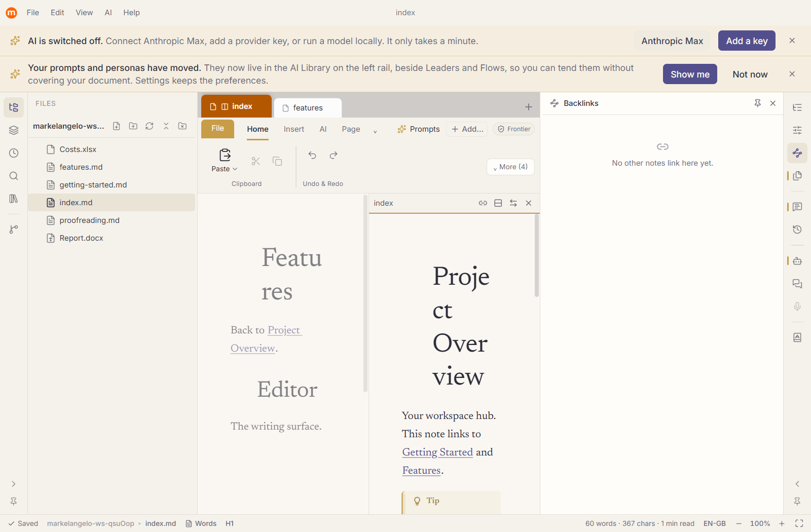This screenshot has height=532, width=811.
Task: Open the robot assistant icon in right rail
Action: [x=797, y=261]
